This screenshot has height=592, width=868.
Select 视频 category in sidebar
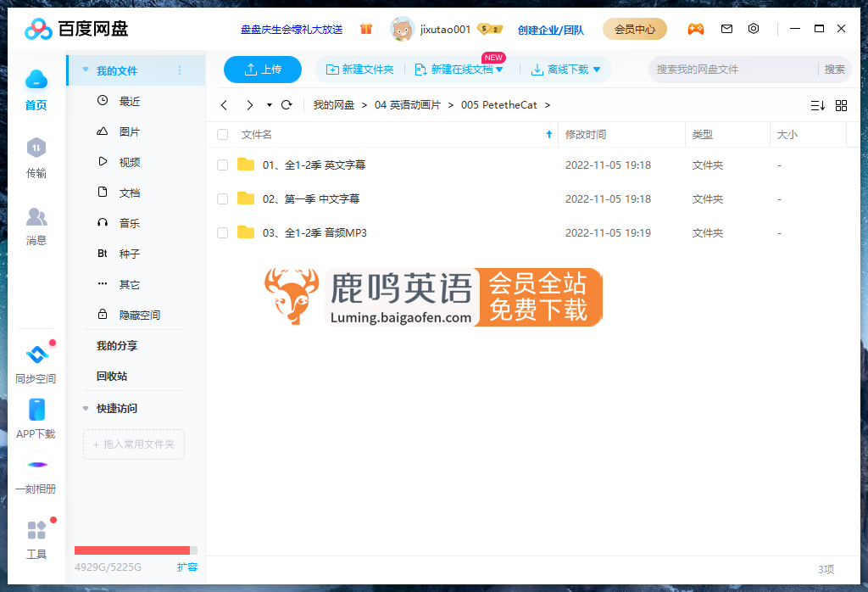coord(128,161)
